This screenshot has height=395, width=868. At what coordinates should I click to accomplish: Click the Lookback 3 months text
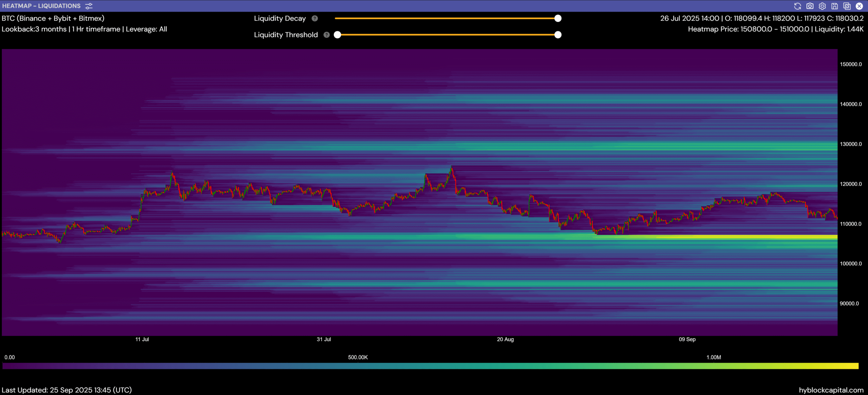34,29
